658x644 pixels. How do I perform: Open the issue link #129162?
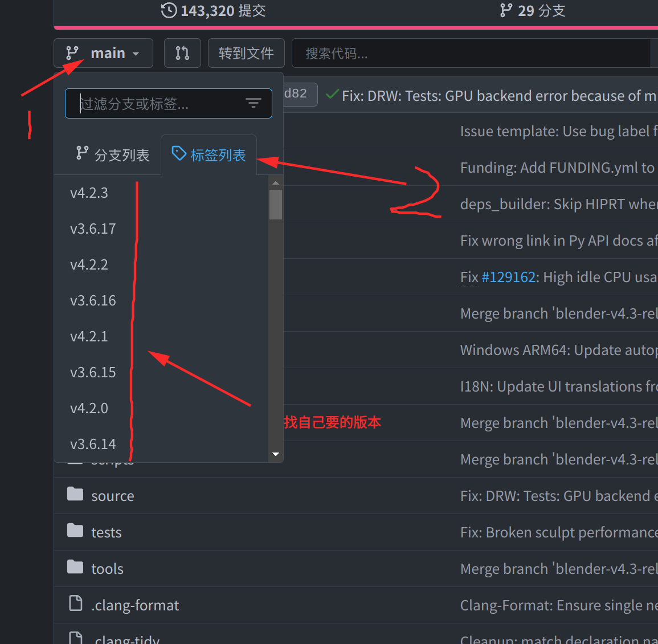tap(508, 277)
